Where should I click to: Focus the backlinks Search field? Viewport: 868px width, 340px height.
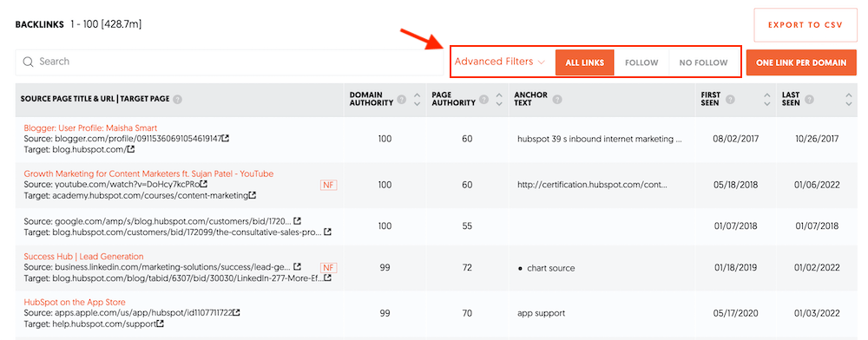229,62
